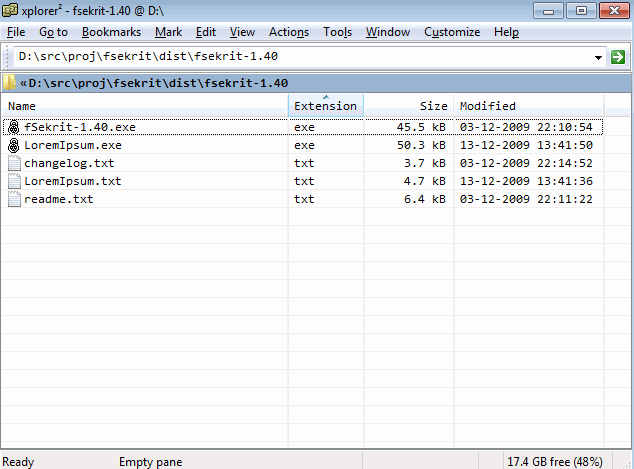The width and height of the screenshot is (634, 469).
Task: Click the green Go arrow icon
Action: coord(617,57)
